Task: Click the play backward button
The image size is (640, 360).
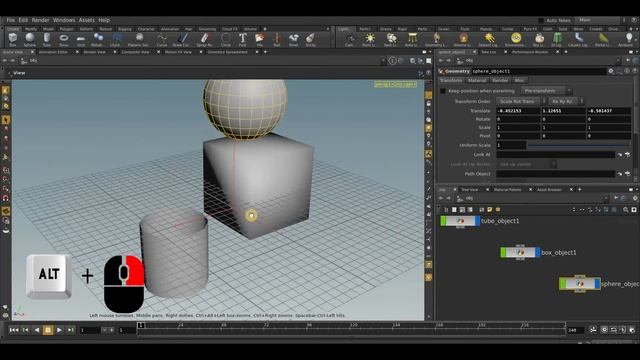Action: [37, 330]
